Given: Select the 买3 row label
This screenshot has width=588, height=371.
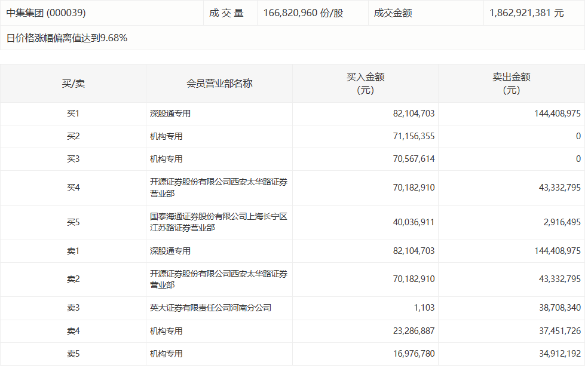Looking at the screenshot, I should coord(73,160).
